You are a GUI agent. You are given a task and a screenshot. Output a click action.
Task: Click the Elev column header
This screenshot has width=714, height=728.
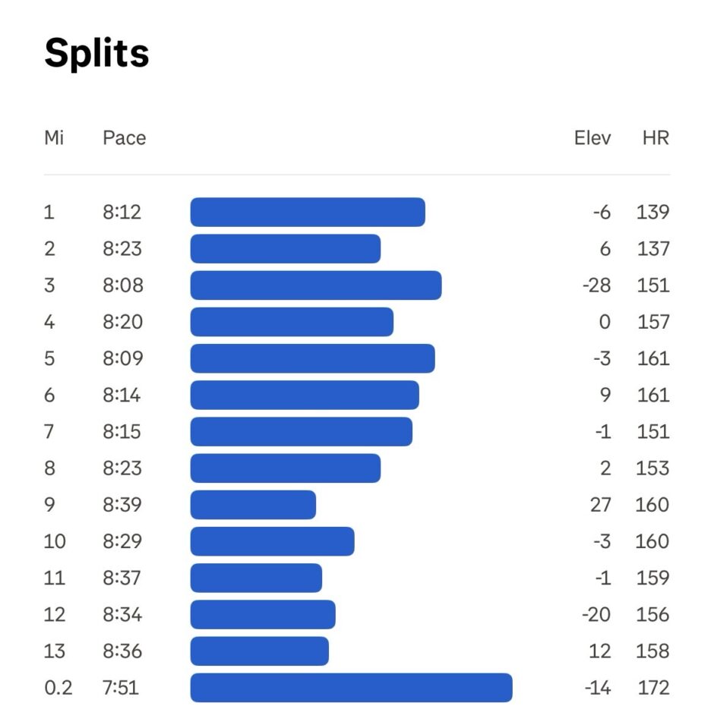(x=592, y=138)
